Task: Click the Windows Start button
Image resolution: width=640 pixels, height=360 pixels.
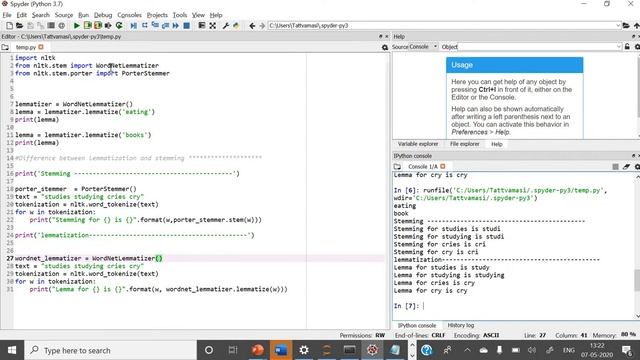Action: 12,350
